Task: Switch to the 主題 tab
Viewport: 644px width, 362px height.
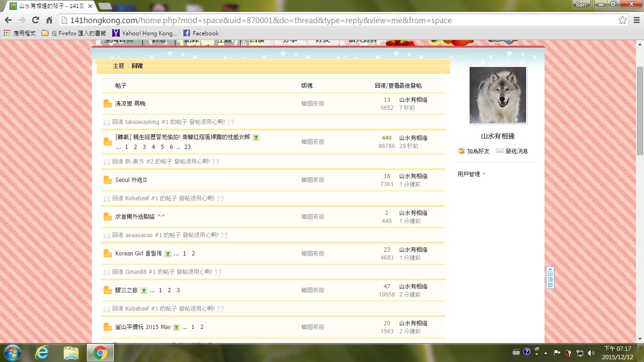Action: tap(118, 66)
